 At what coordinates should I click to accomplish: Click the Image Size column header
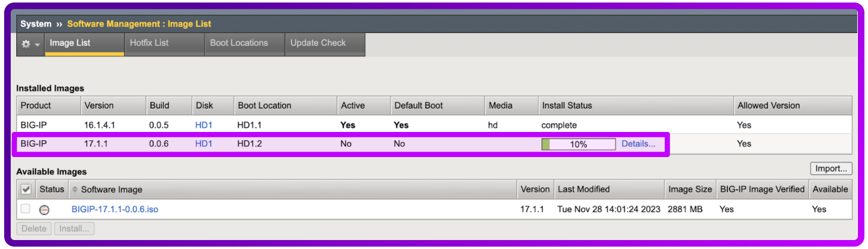pyautogui.click(x=690, y=189)
